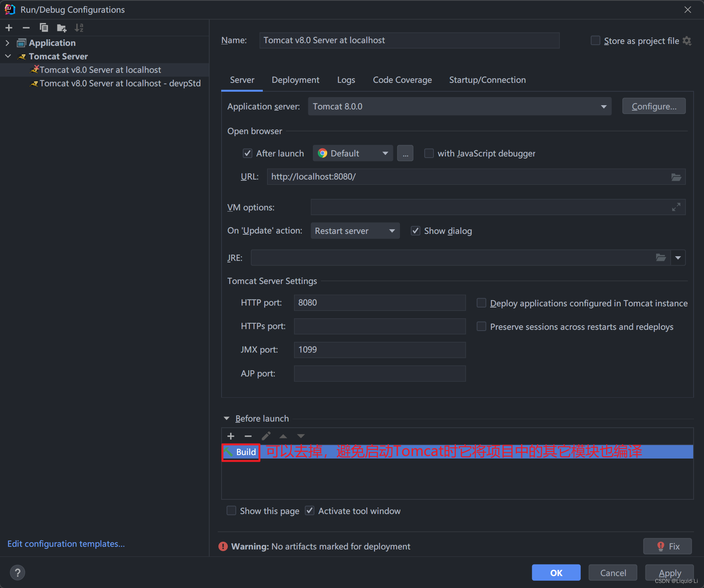This screenshot has width=704, height=588.
Task: Open the Logs tab
Action: 346,80
